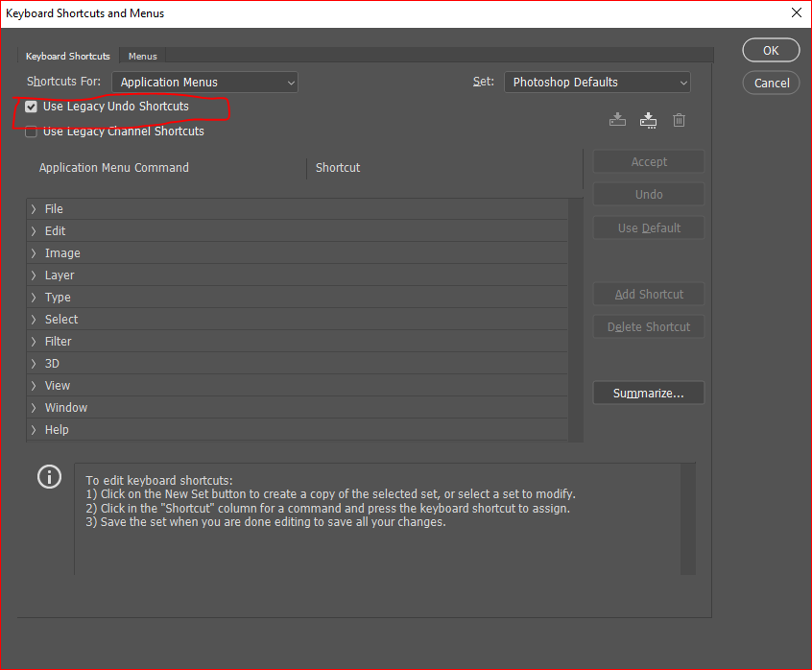Uncheck Use Legacy Undo Shortcuts
The height and width of the screenshot is (670, 812).
[31, 107]
